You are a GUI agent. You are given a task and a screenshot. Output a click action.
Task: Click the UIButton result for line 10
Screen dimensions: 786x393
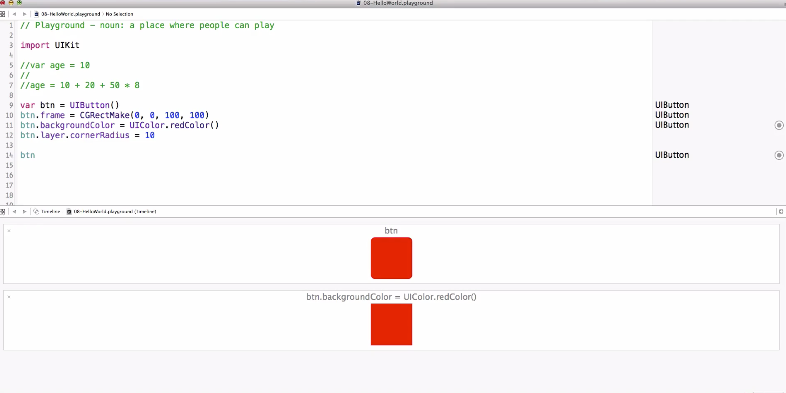coord(672,115)
